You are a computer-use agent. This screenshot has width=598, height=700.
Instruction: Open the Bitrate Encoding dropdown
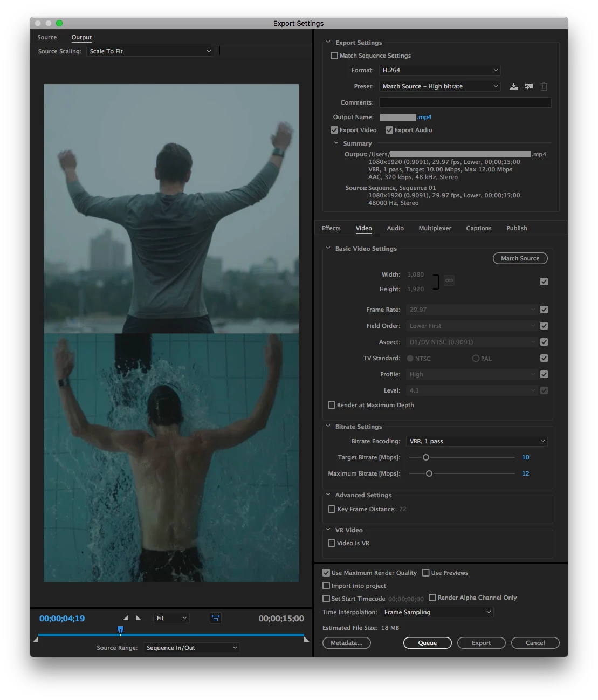point(477,441)
